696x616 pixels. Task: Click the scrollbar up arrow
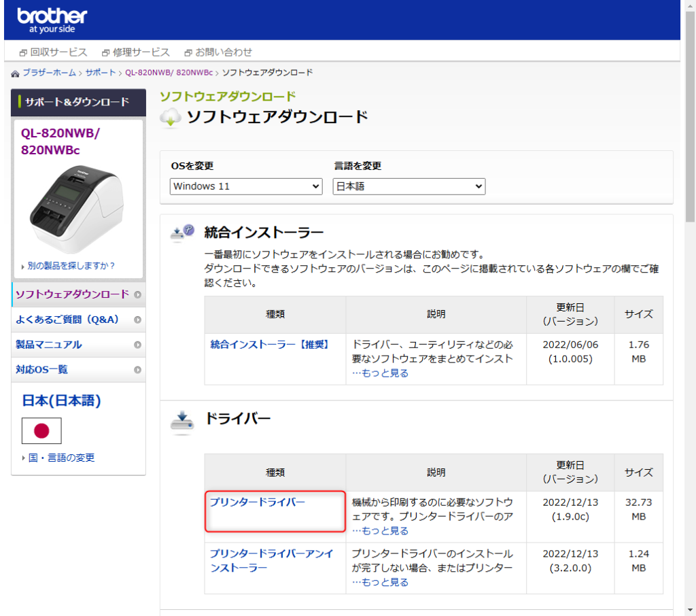691,5
